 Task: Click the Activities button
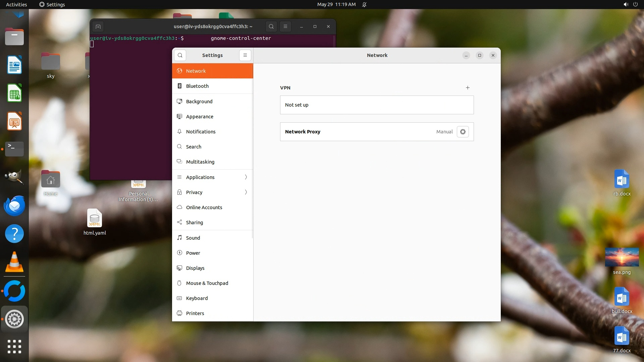[16, 4]
